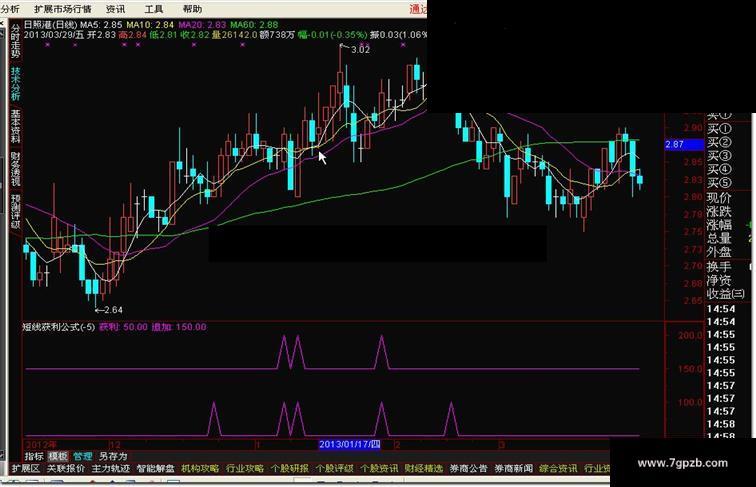Image resolution: width=756 pixels, height=487 pixels.
Task: Click the 2013/01/17/四 date marker
Action: 350,444
